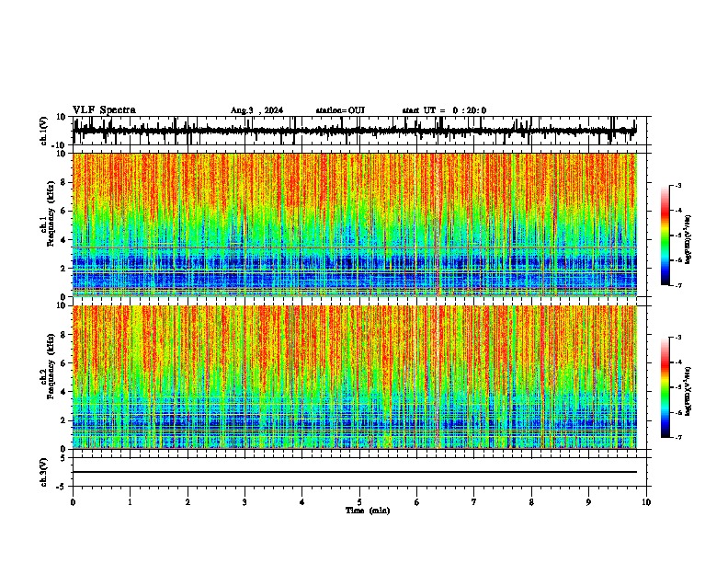Click the "-3" label on ch.2 color bar

pos(677,338)
